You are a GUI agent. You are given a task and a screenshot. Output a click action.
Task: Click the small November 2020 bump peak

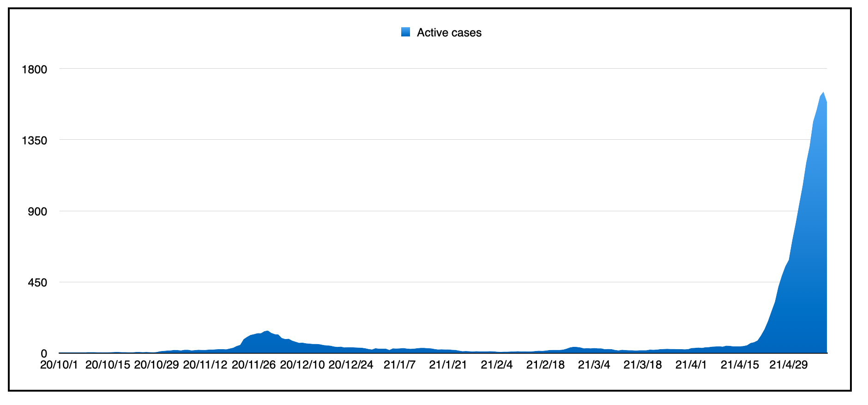[267, 331]
